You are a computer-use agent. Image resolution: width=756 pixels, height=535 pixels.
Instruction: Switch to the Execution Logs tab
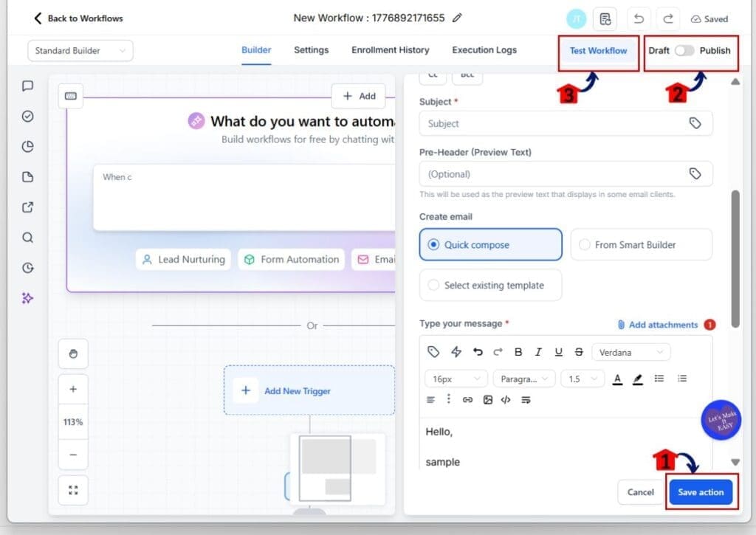(x=484, y=50)
